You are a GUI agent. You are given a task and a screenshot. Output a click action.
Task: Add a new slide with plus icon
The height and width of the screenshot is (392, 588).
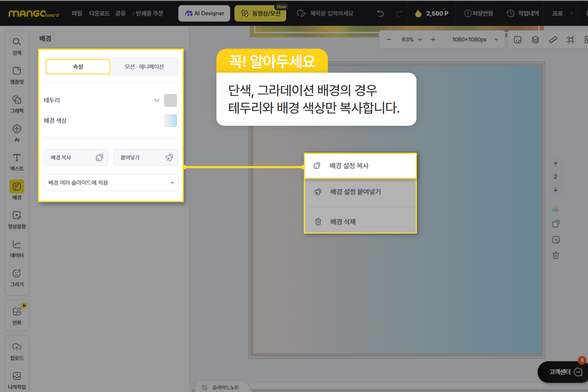(x=556, y=240)
